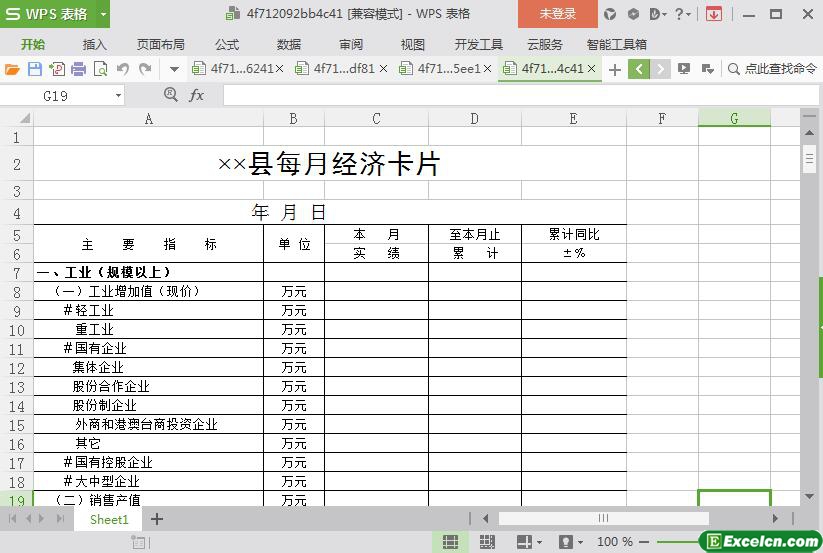The width and height of the screenshot is (823, 553).
Task: Open the 插入 ribbon tab
Action: 94,45
